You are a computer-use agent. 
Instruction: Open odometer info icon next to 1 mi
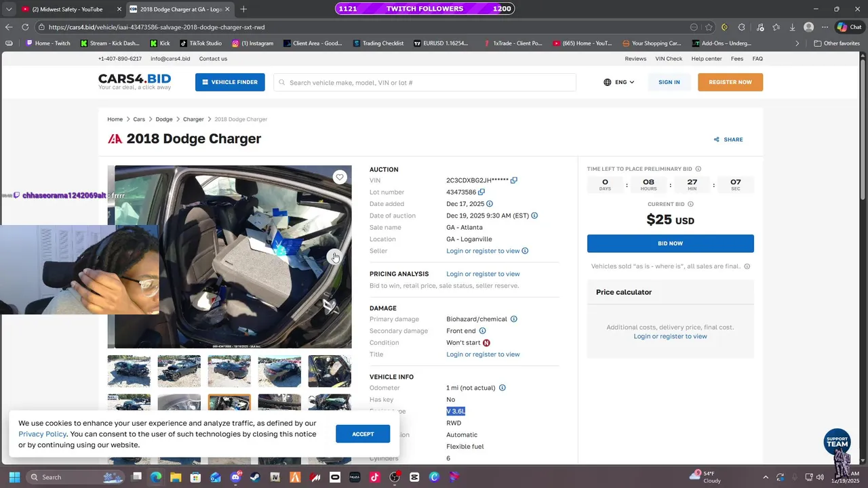pyautogui.click(x=502, y=388)
